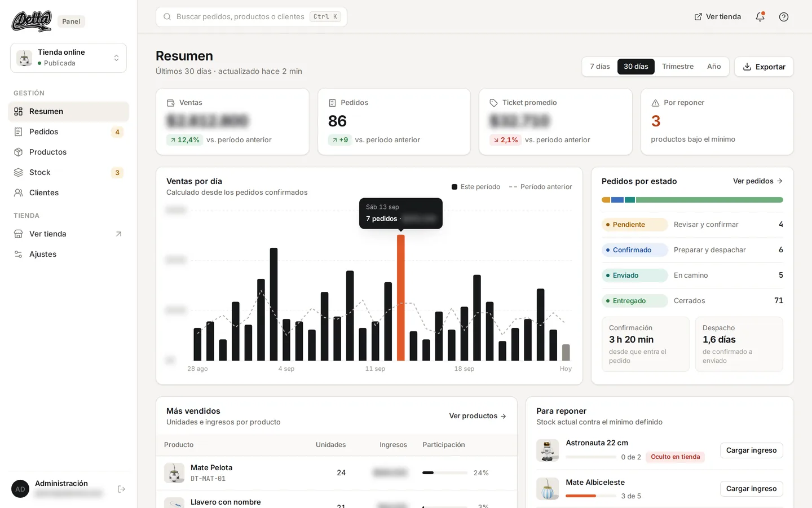Click the log out icon beside Administración
The image size is (812, 508).
[x=121, y=489]
